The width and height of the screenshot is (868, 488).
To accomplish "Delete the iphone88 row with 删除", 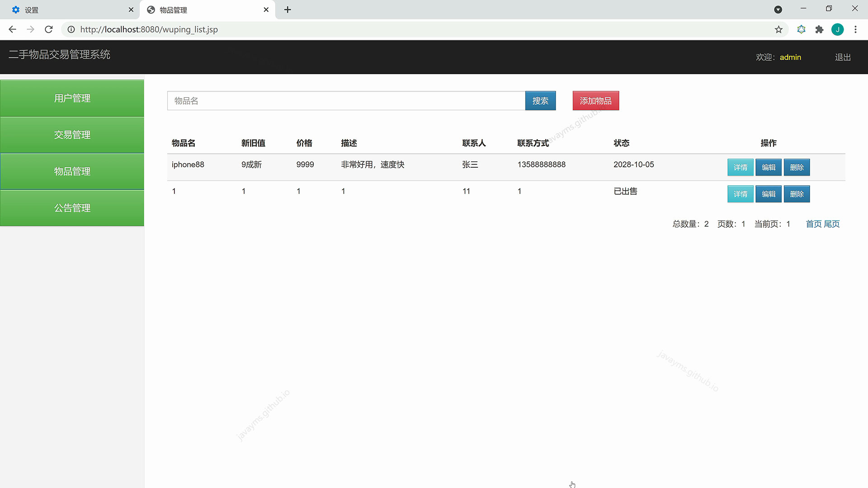I will 797,167.
